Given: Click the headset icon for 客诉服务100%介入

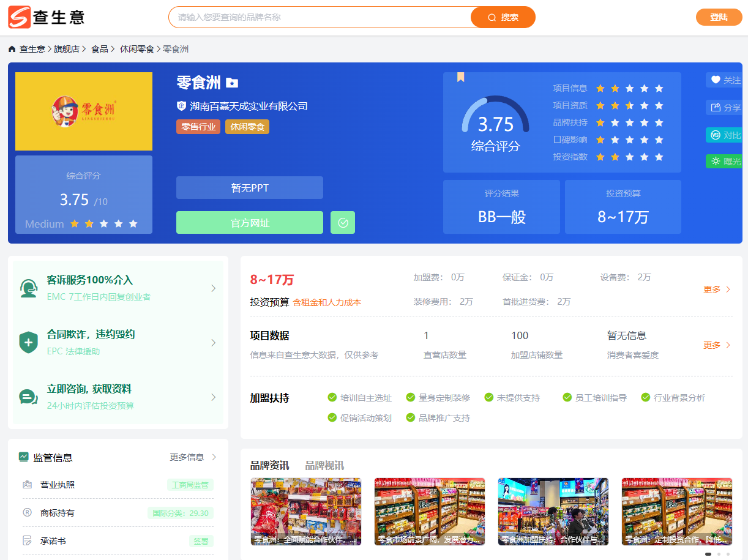Looking at the screenshot, I should (x=28, y=288).
